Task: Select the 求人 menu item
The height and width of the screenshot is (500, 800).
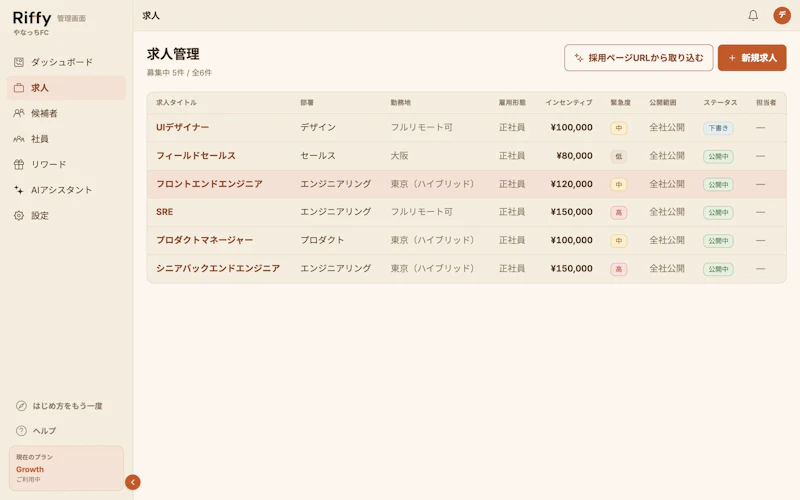Action: tap(66, 88)
